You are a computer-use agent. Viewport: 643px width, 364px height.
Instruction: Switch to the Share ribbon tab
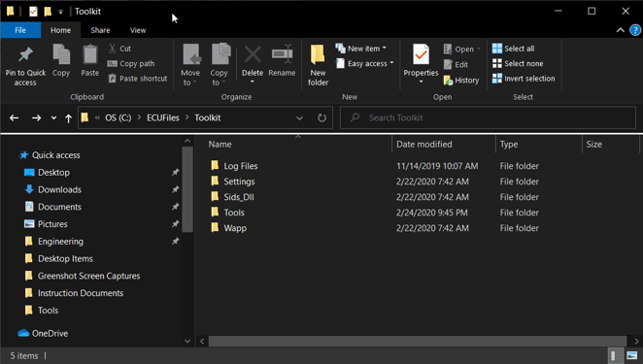tap(100, 30)
